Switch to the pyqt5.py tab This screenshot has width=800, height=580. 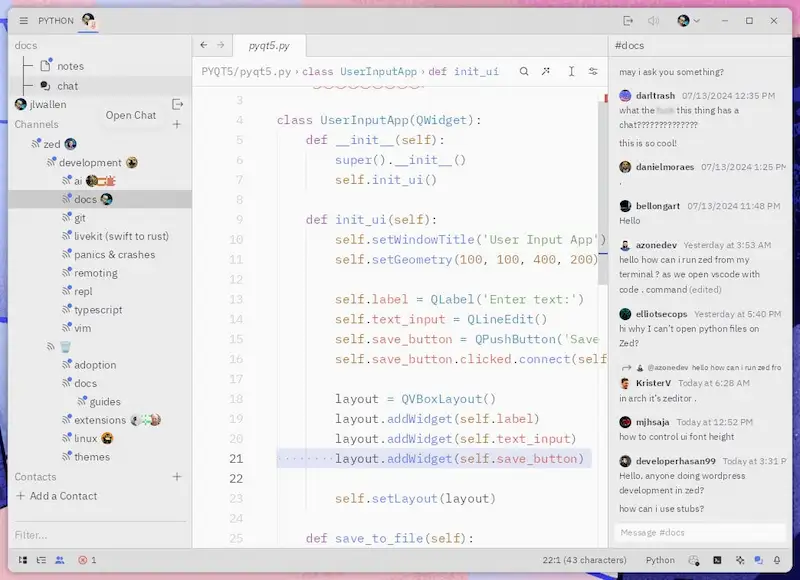tap(267, 45)
